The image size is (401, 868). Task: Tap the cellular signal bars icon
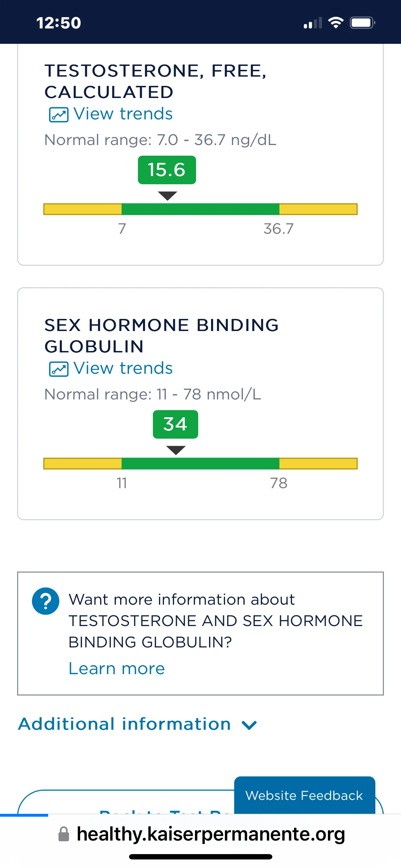pos(313,23)
